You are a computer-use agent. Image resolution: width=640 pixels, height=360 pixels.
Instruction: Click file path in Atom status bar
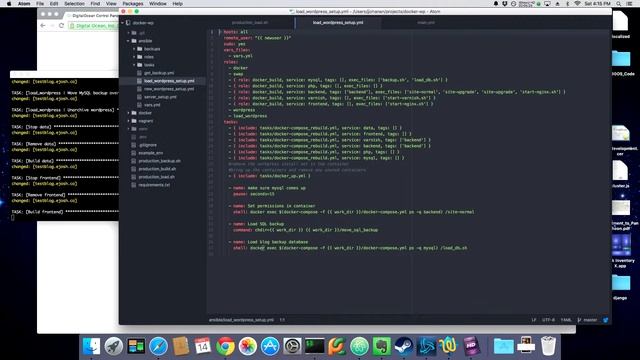[241, 320]
